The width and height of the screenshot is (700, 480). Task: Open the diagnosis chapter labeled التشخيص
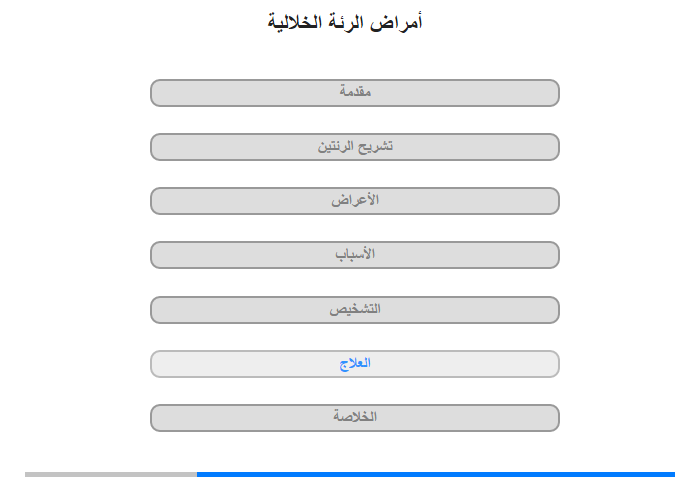(x=355, y=310)
